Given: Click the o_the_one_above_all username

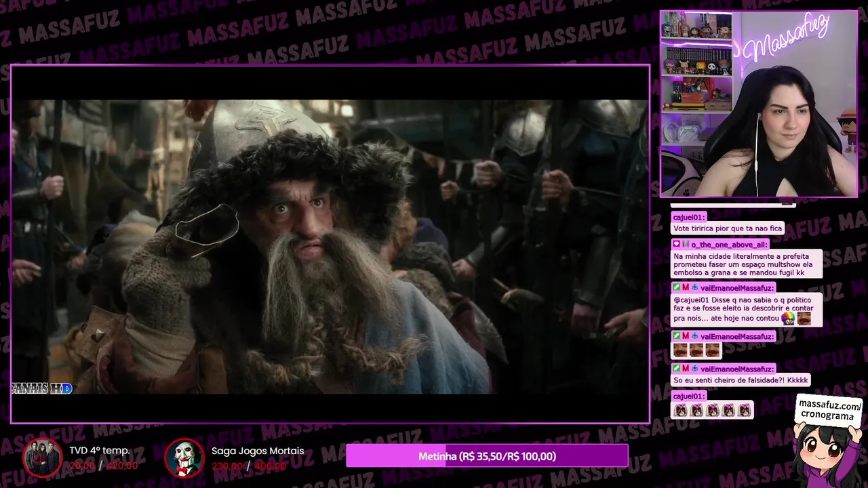Looking at the screenshot, I should click(x=729, y=244).
